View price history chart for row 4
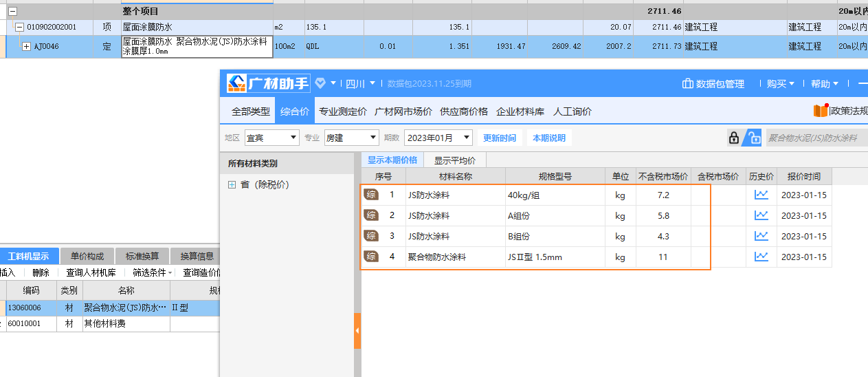 (x=761, y=257)
